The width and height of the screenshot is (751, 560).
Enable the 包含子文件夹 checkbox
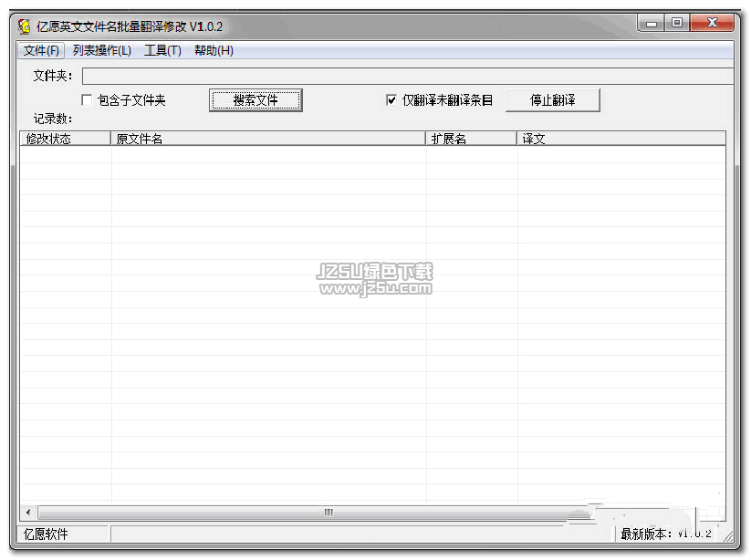(87, 100)
